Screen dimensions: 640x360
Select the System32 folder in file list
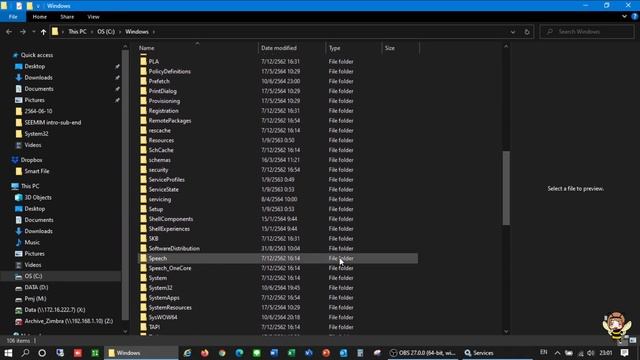click(x=160, y=288)
